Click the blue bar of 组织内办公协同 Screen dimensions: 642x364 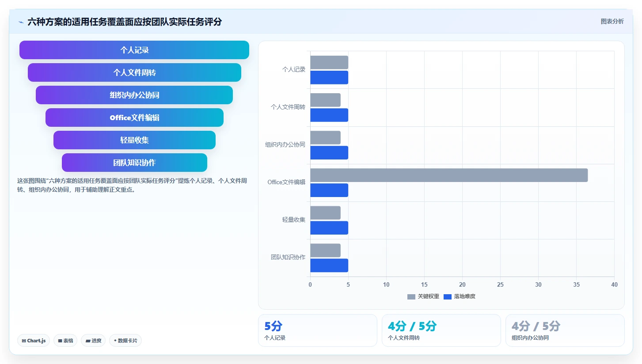pyautogui.click(x=329, y=152)
